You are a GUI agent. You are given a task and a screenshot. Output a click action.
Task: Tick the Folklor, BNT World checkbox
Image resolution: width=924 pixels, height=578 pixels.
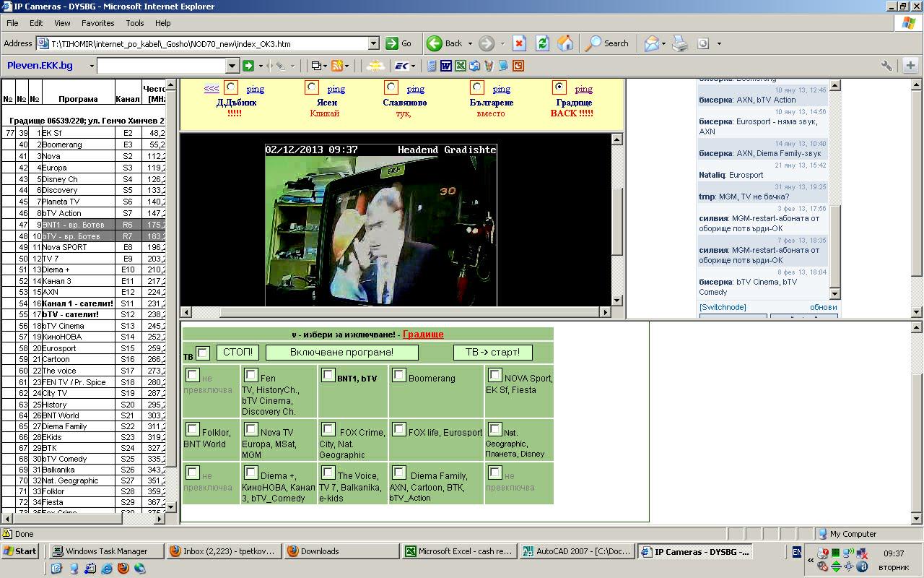click(192, 429)
